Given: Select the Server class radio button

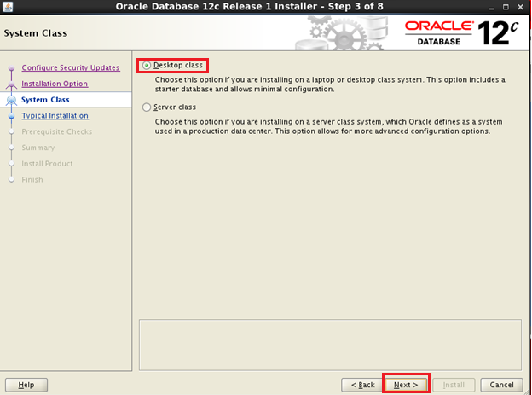Looking at the screenshot, I should coord(147,107).
